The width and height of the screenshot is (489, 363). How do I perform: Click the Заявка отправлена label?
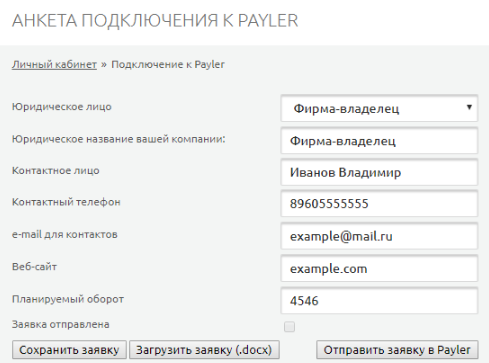pyautogui.click(x=61, y=324)
